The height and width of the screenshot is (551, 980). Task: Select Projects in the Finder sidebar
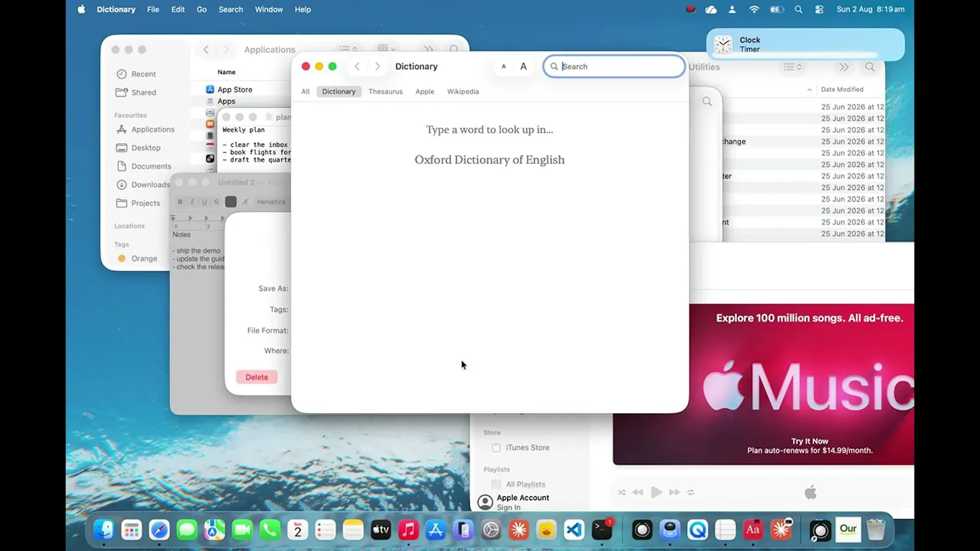click(145, 203)
